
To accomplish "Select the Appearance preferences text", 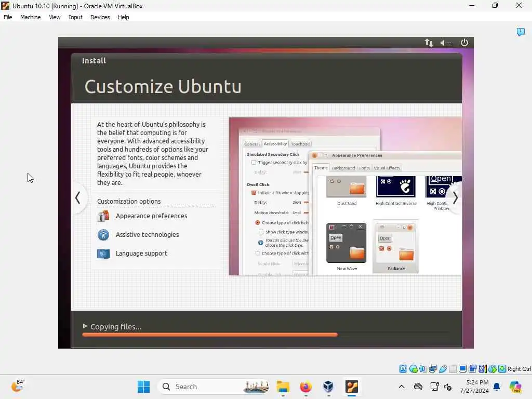I will pyautogui.click(x=151, y=216).
